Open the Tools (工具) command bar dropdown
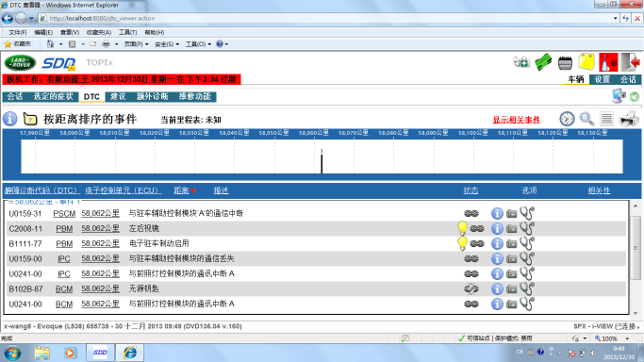This screenshot has height=362, width=644. tap(198, 44)
